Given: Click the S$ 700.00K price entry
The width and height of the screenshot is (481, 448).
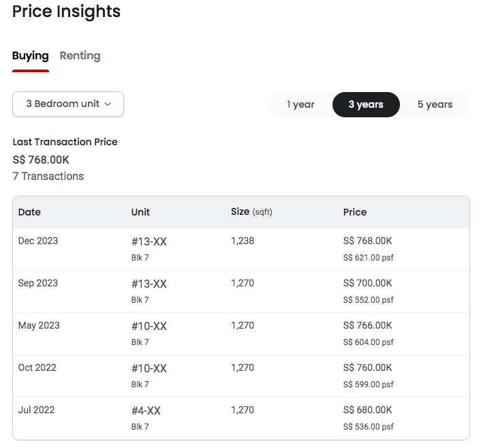Looking at the screenshot, I should click(x=367, y=283).
